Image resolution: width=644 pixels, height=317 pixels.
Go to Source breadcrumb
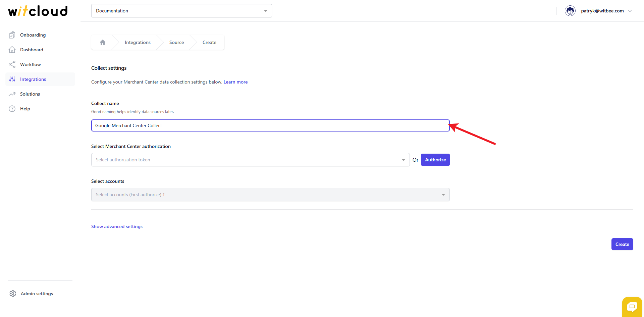pyautogui.click(x=176, y=42)
